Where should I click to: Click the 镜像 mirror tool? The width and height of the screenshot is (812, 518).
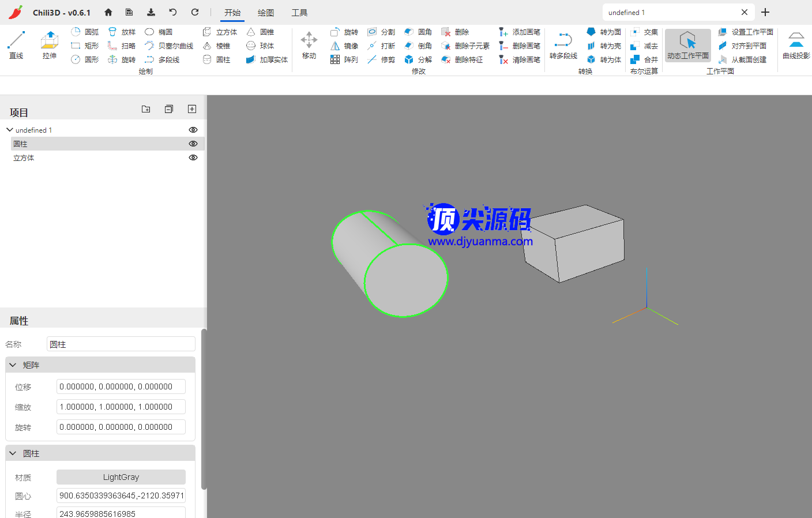click(344, 46)
